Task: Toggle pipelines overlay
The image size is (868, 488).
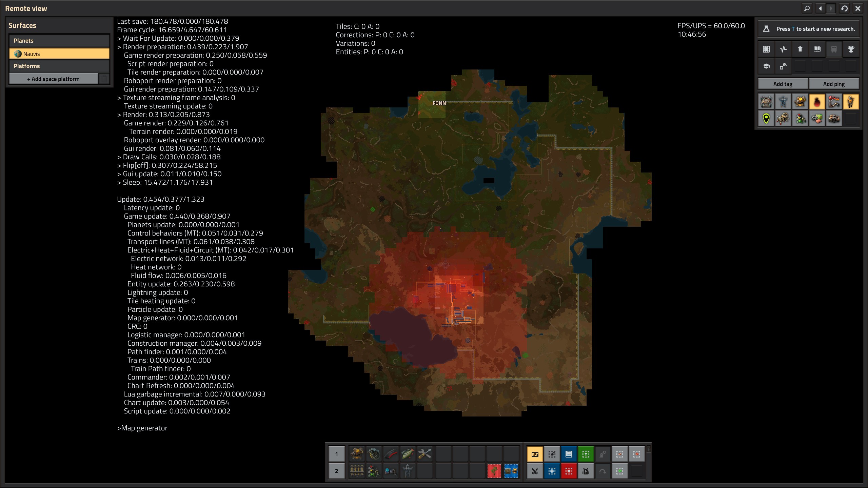Action: coord(834,119)
